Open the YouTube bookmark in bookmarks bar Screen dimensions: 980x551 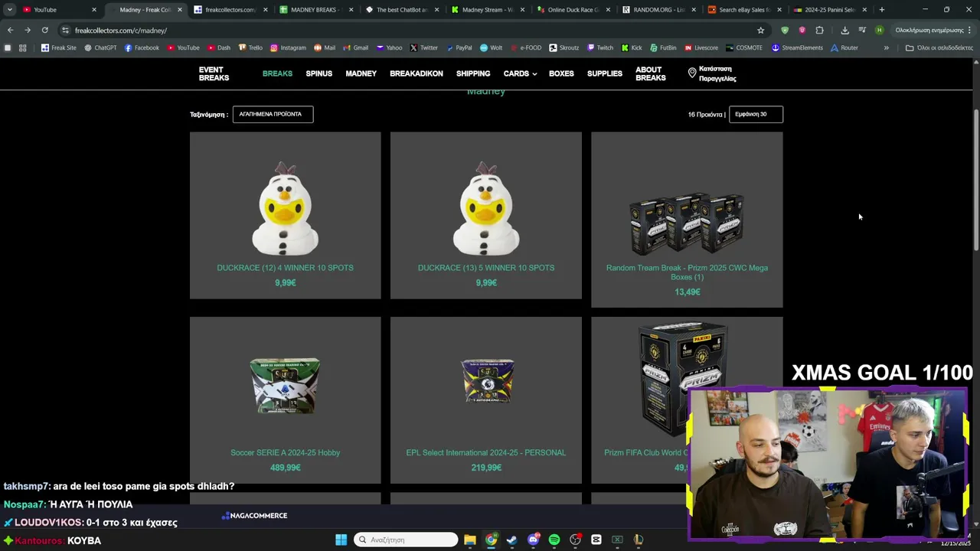click(183, 47)
